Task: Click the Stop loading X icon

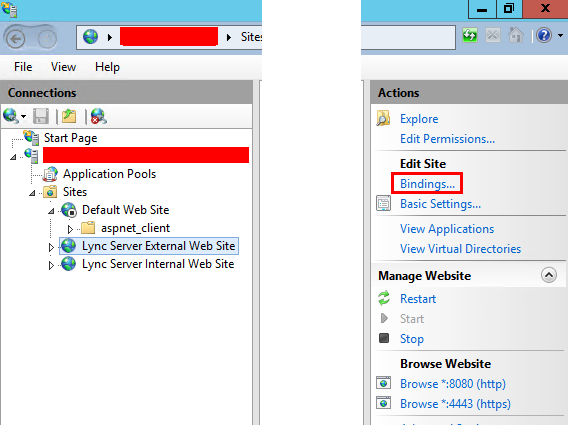Action: (x=493, y=35)
